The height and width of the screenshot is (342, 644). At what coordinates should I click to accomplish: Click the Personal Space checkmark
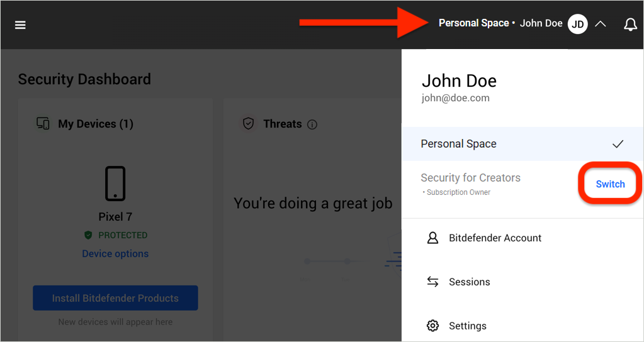click(x=618, y=144)
